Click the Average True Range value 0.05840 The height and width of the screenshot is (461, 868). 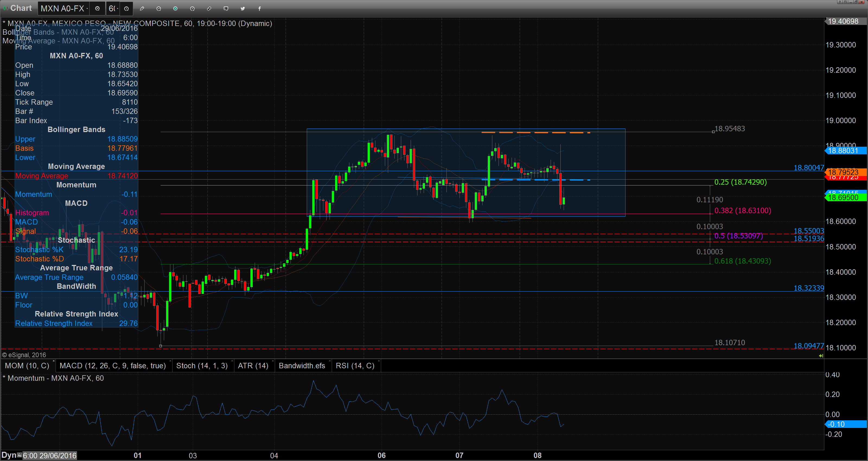[x=124, y=277]
